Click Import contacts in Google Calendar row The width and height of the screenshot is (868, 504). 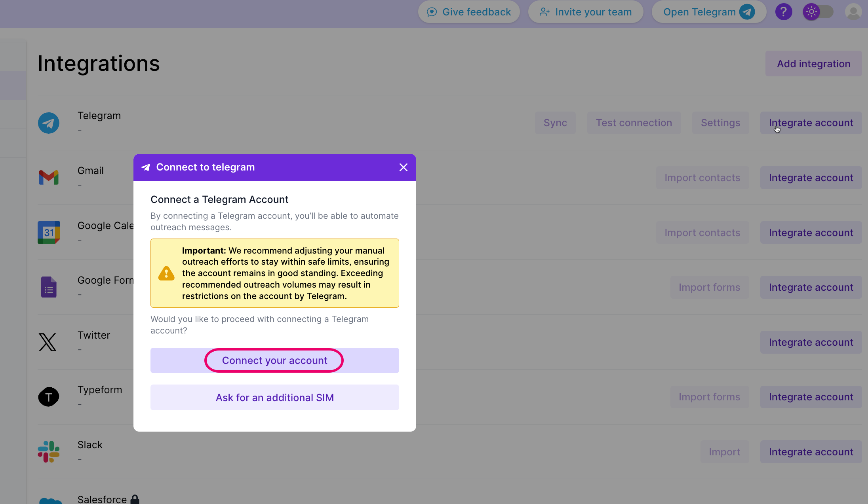[x=702, y=233]
